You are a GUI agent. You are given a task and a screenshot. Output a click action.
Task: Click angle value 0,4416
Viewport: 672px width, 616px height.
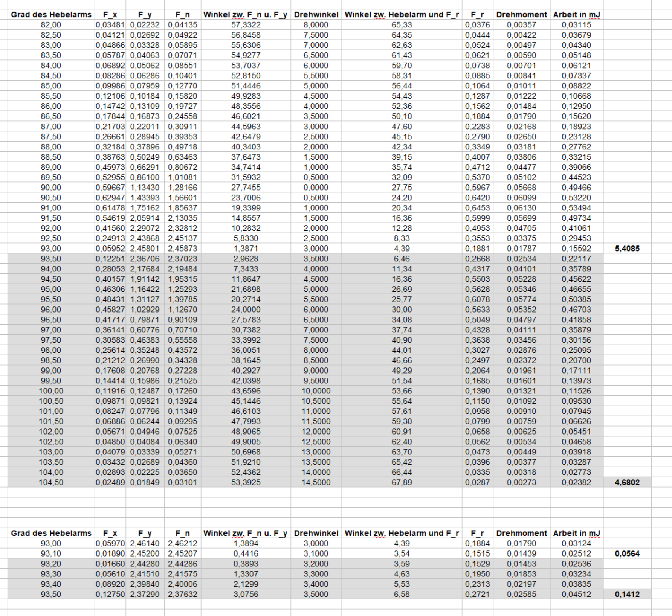246,553
